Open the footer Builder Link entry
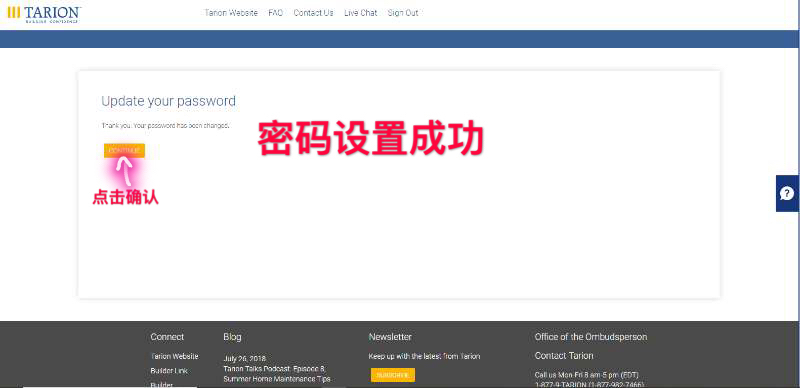 click(169, 371)
